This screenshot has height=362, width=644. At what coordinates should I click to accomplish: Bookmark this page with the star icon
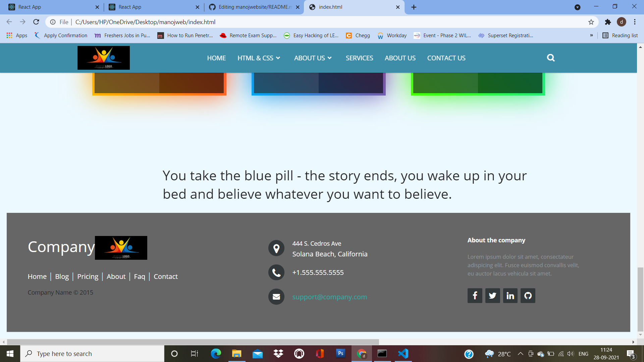coord(591,22)
